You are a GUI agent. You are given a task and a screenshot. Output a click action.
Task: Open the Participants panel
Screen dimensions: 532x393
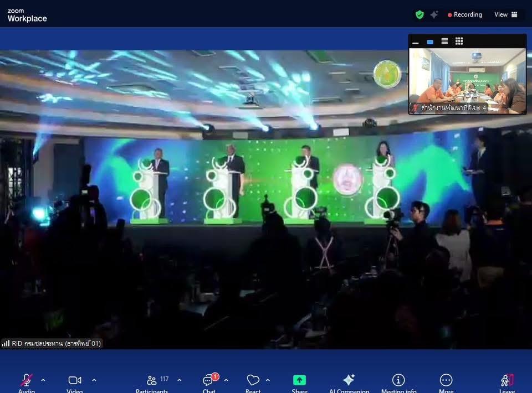pos(152,381)
